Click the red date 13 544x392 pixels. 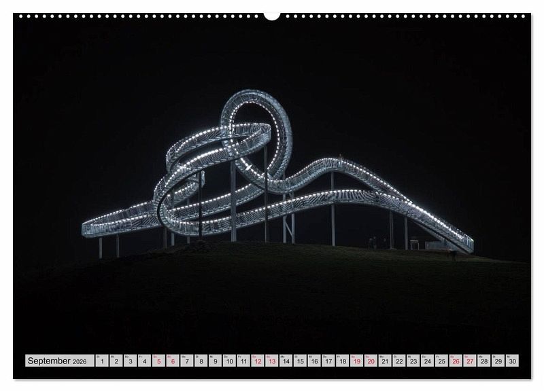point(271,361)
